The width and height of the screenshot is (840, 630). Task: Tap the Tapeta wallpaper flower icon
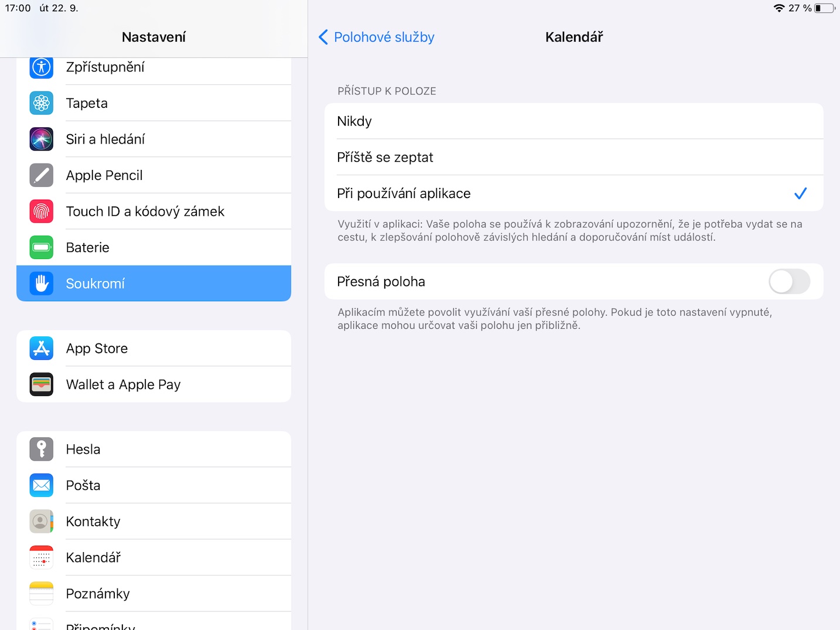click(x=42, y=103)
